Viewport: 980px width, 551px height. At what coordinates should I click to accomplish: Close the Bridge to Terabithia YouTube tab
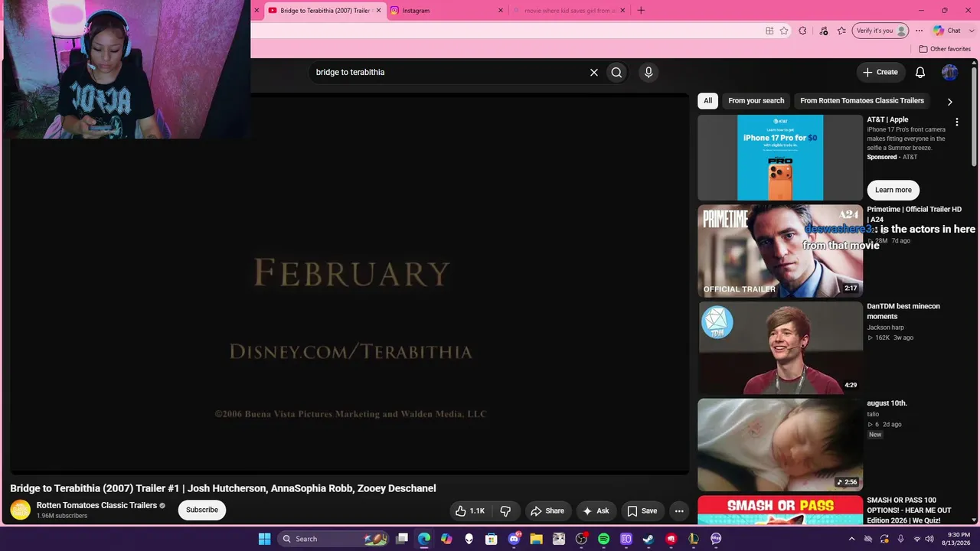[378, 11]
